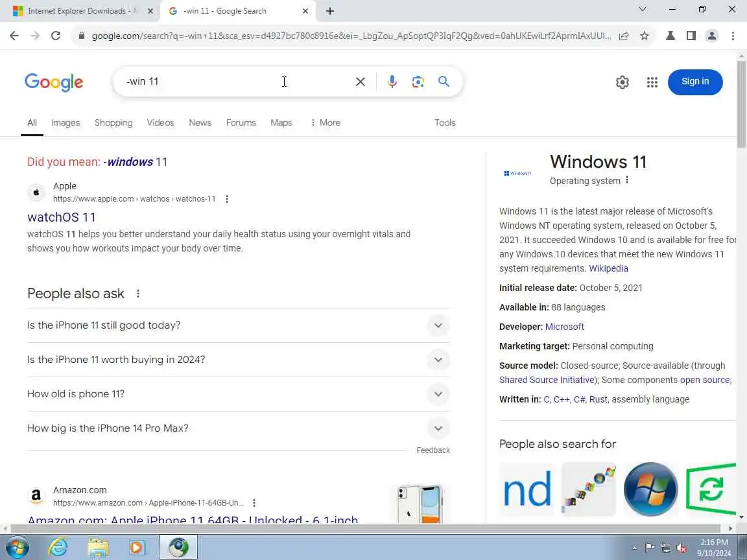Open Action Center flag tray icon

coord(649,548)
